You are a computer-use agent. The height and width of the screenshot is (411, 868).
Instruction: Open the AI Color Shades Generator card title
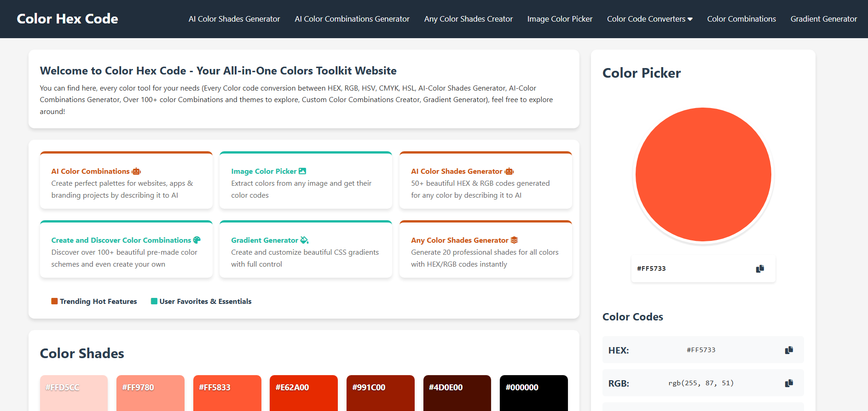457,171
